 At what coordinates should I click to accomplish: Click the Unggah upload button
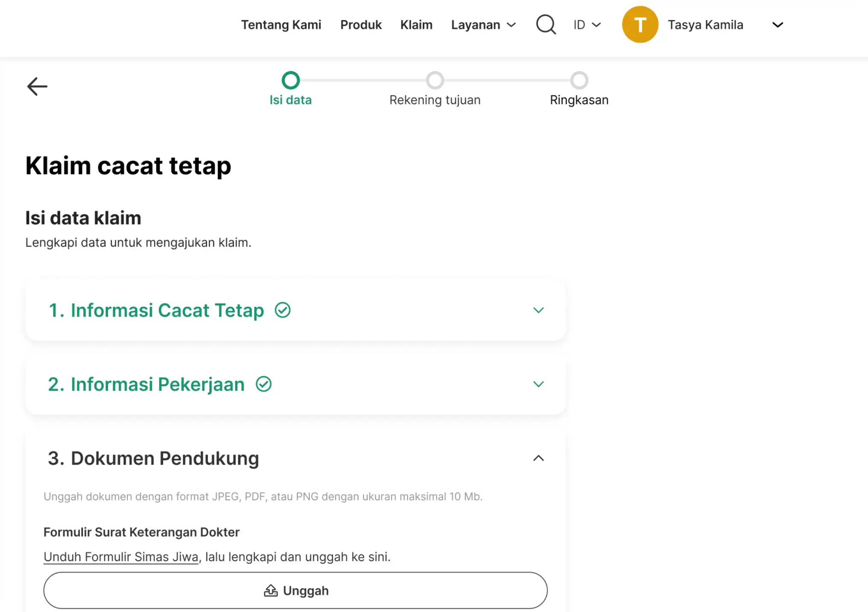[296, 591]
